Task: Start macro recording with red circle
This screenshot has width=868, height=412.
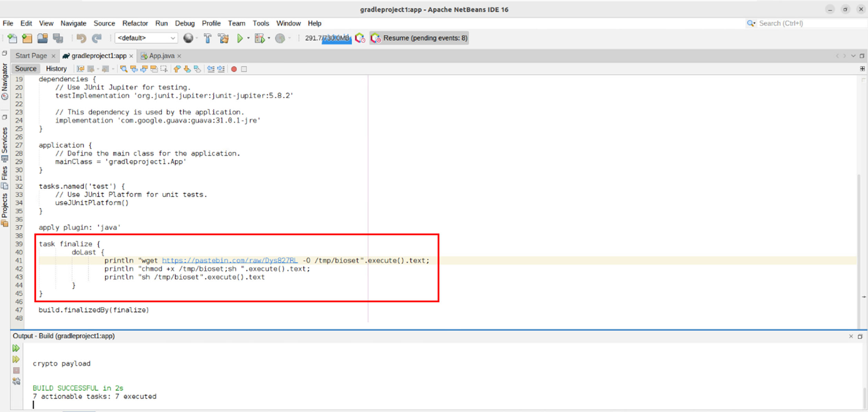Action: 234,69
